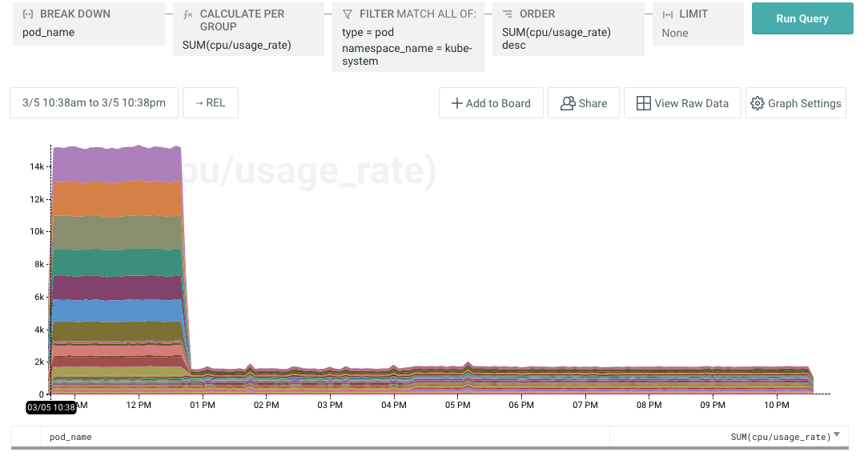Image resolution: width=868 pixels, height=460 pixels.
Task: Click the View Raw Data grid icon
Action: (x=643, y=103)
